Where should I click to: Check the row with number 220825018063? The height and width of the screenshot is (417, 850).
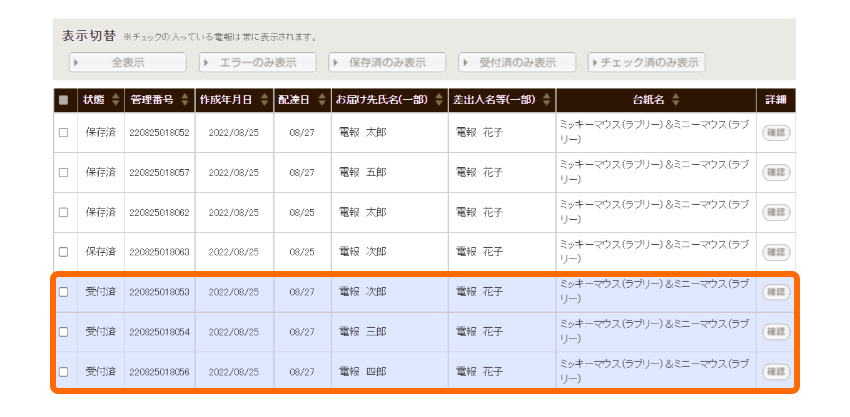point(63,252)
